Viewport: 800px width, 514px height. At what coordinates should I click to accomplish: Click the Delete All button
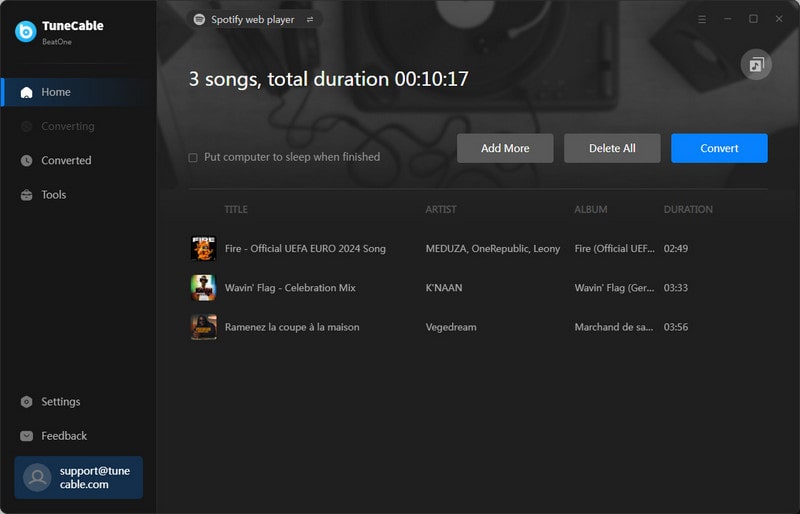pyautogui.click(x=612, y=149)
